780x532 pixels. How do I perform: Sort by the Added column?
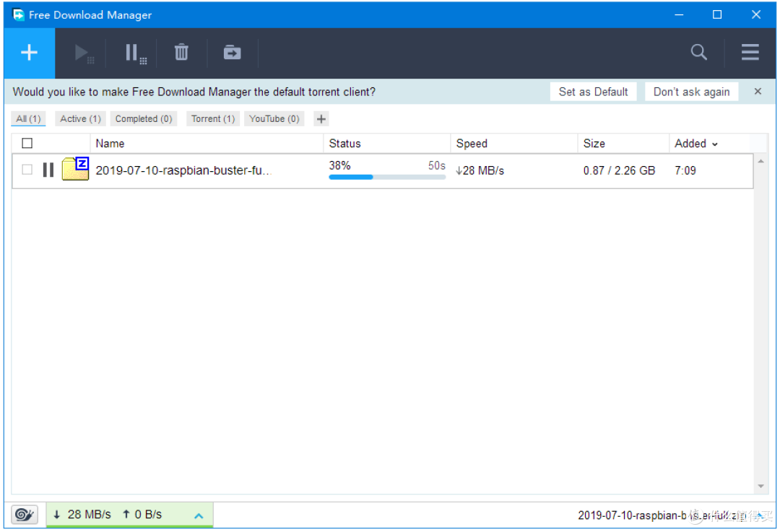695,144
